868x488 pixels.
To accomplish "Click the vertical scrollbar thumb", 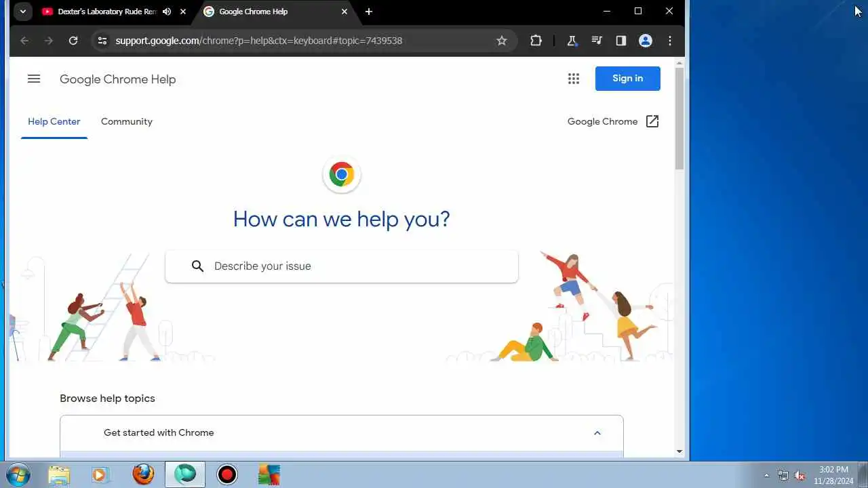I will pyautogui.click(x=679, y=119).
